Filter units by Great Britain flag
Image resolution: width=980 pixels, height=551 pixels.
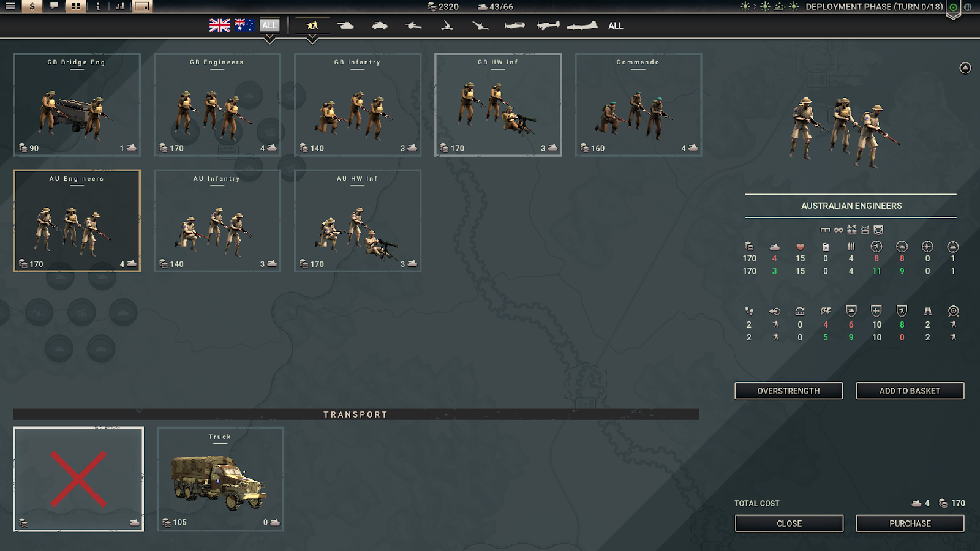(x=219, y=25)
